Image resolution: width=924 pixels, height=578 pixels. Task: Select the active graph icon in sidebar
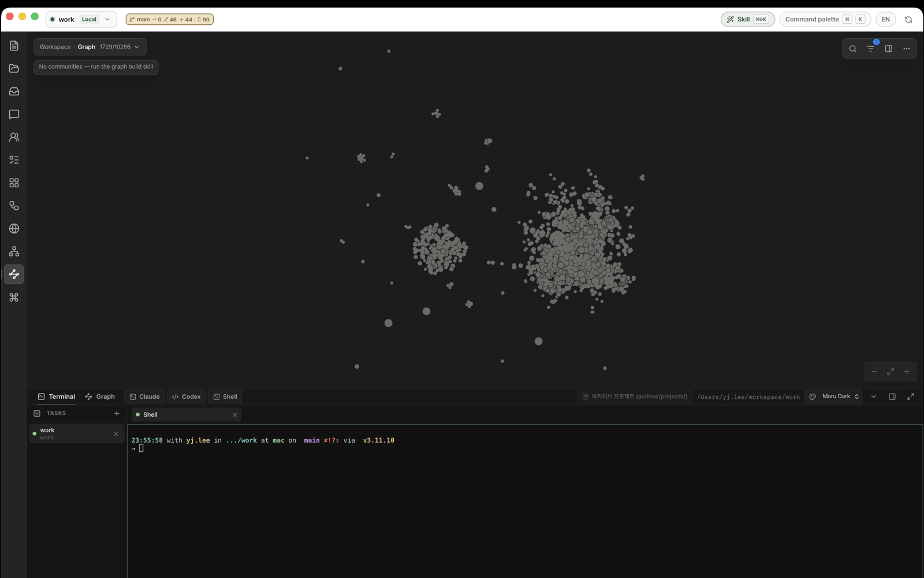click(x=14, y=274)
